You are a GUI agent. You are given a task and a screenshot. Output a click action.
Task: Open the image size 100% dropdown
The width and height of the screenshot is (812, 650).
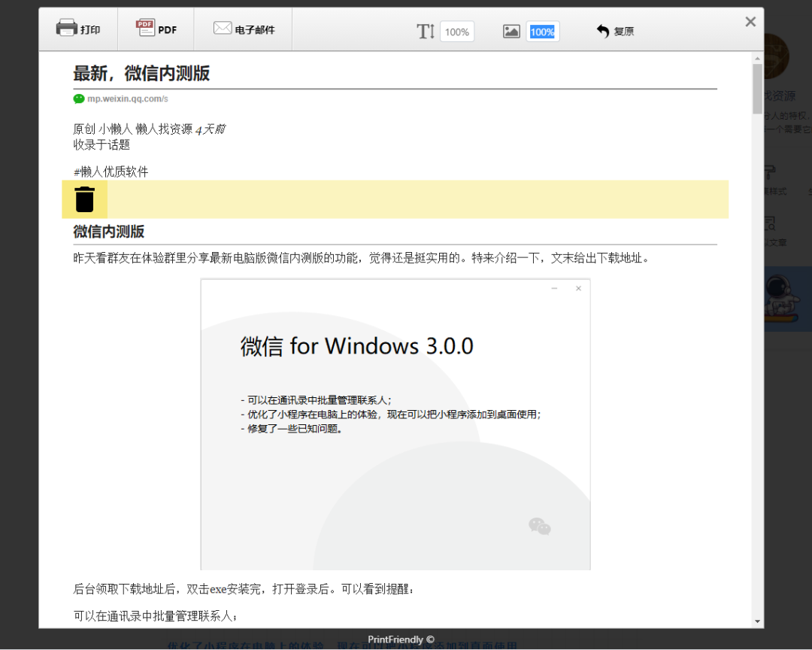(x=542, y=32)
